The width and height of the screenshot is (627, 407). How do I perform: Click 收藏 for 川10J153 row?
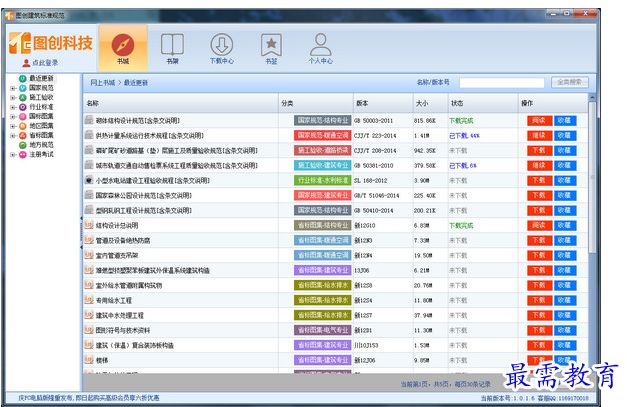coord(565,345)
